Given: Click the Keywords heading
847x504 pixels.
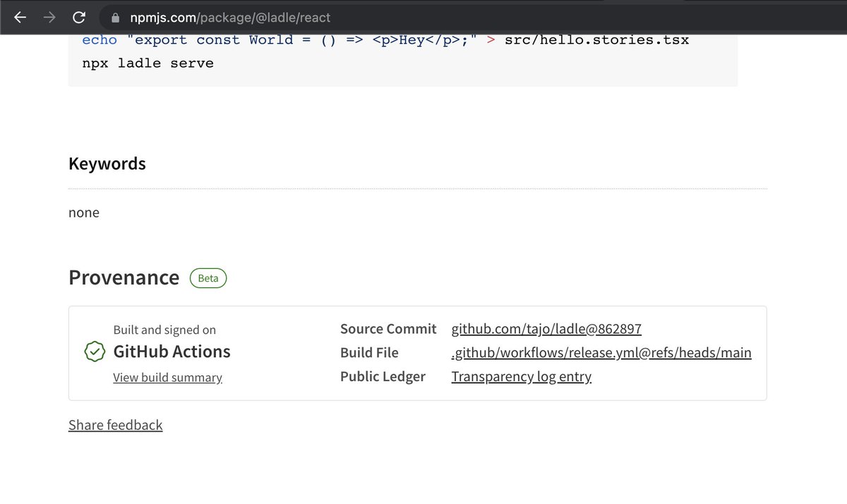Looking at the screenshot, I should point(107,164).
